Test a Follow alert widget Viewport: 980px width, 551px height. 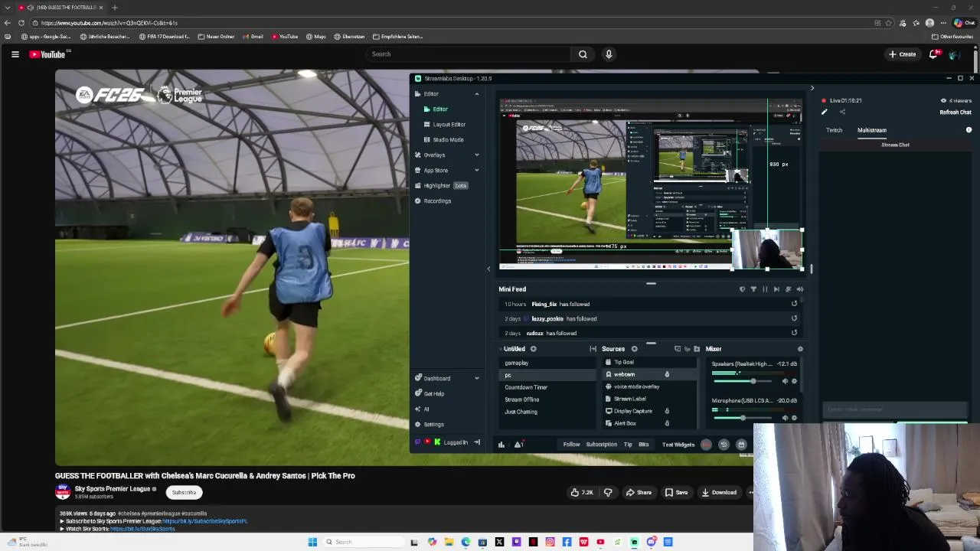(571, 445)
